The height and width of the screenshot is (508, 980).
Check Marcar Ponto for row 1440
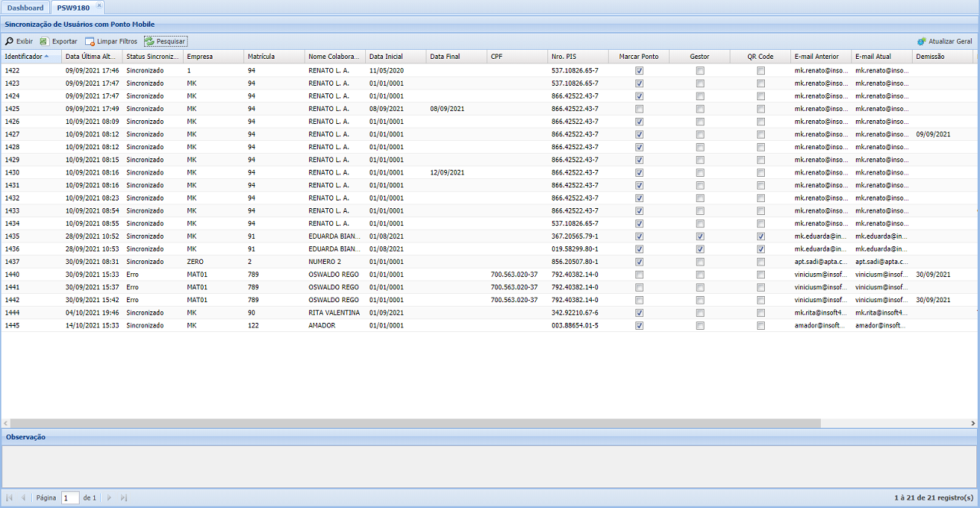coord(639,275)
